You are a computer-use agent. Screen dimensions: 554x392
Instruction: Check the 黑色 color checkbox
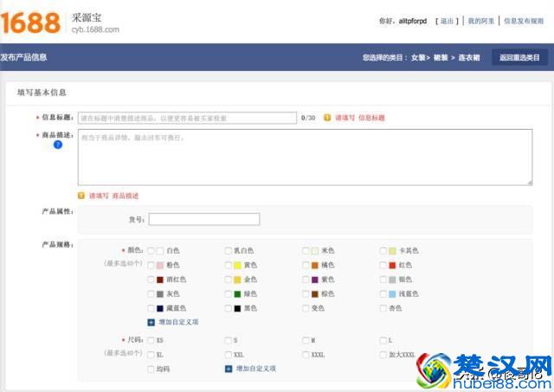229,308
